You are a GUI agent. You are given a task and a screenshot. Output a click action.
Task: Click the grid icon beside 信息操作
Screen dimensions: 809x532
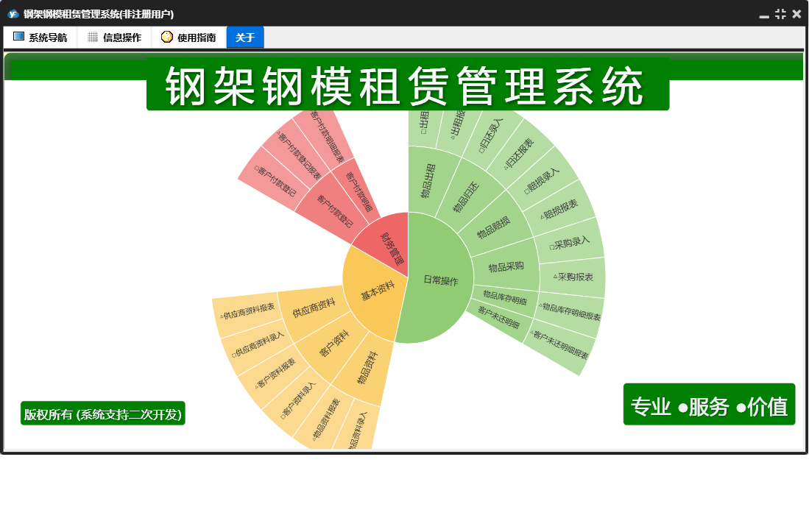pyautogui.click(x=93, y=37)
